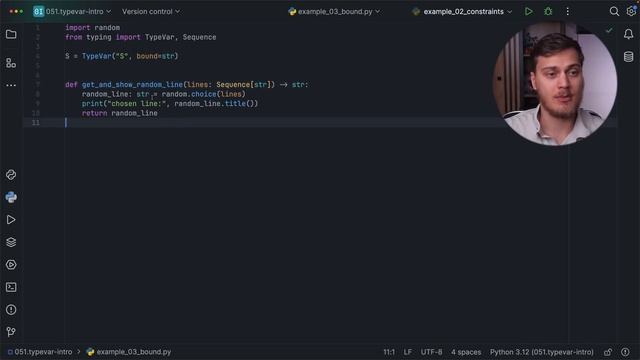Open Database tool window icon

pos(629,57)
